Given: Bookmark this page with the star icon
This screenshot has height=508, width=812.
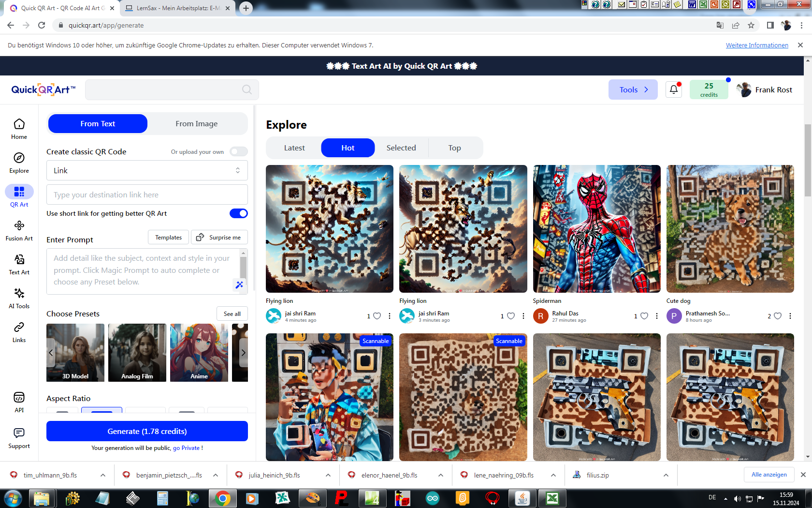Looking at the screenshot, I should coord(751,25).
